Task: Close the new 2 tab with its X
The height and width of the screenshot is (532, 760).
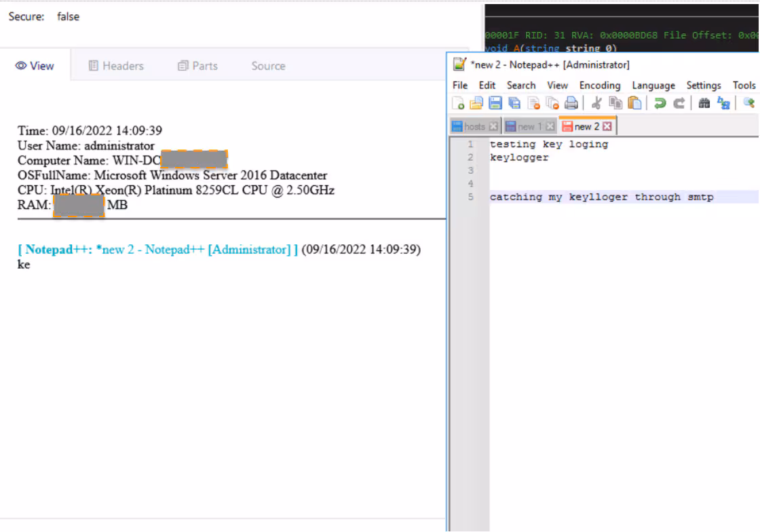Action: click(607, 127)
